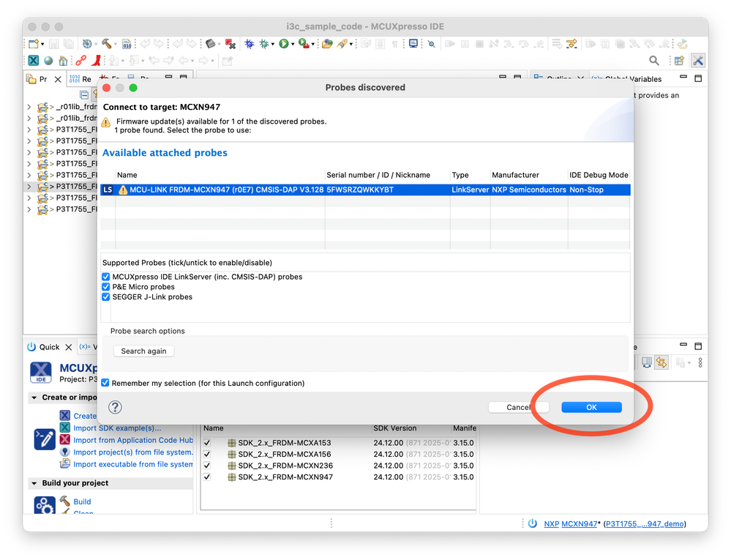Toggle SDK_2.x_FRDM-MCXA153 checkbox

point(207,443)
